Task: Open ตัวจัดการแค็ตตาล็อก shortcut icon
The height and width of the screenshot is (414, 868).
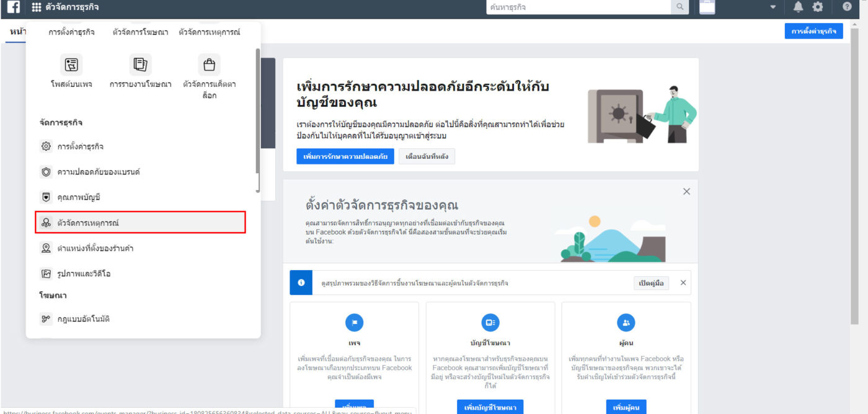Action: point(209,65)
